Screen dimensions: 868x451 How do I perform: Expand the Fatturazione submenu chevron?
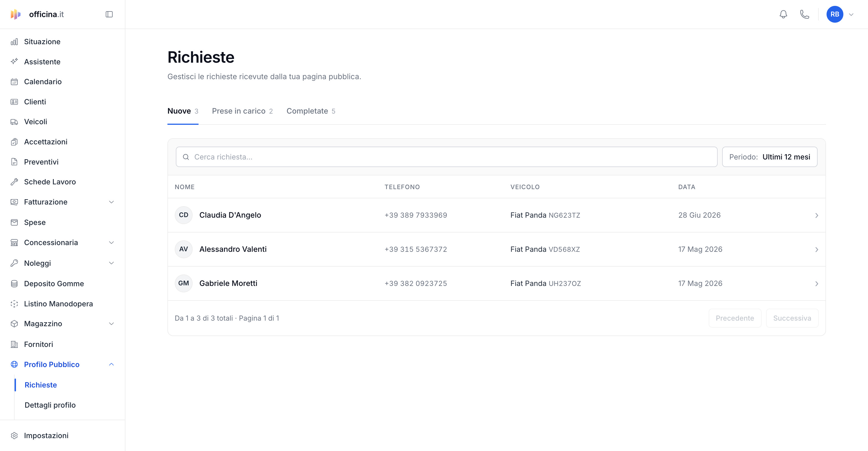coord(111,202)
